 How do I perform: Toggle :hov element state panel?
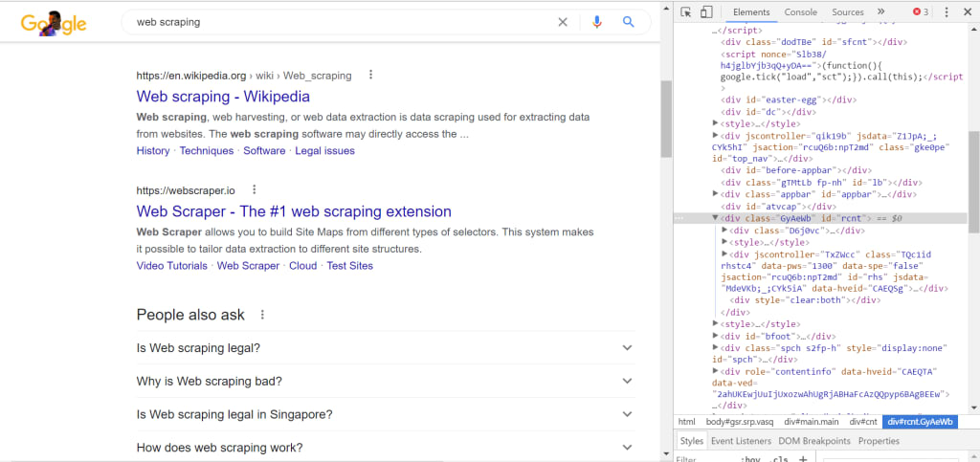point(751,459)
